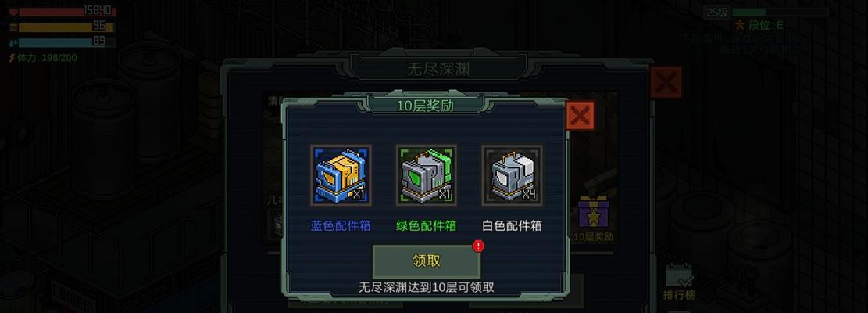Screen dimensions: 868x313
Task: Click the 绿色配件箱 label
Action: [427, 226]
